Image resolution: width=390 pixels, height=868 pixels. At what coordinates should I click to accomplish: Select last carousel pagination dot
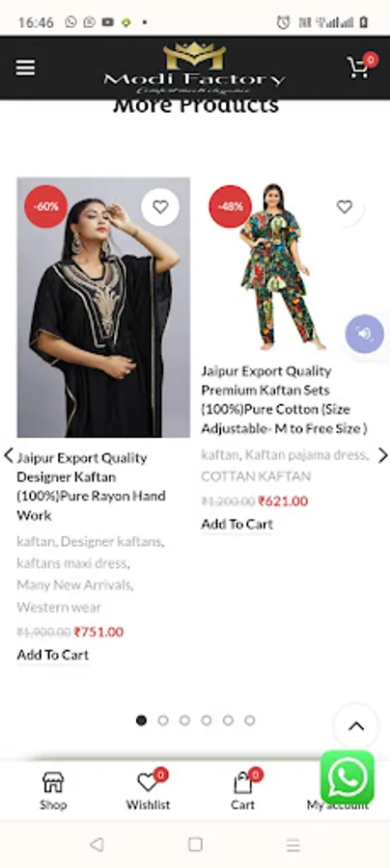[x=250, y=720]
